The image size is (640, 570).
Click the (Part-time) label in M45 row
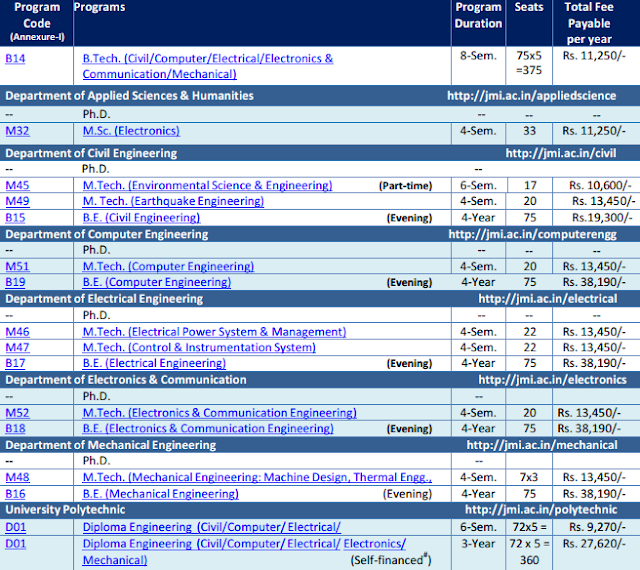(x=405, y=186)
